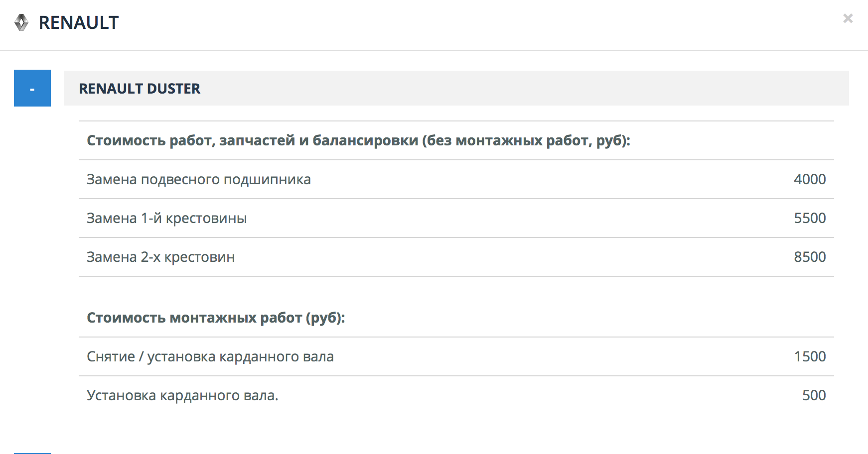Click the separator line under the RENAULT title
This screenshot has height=454, width=868.
pos(434,50)
